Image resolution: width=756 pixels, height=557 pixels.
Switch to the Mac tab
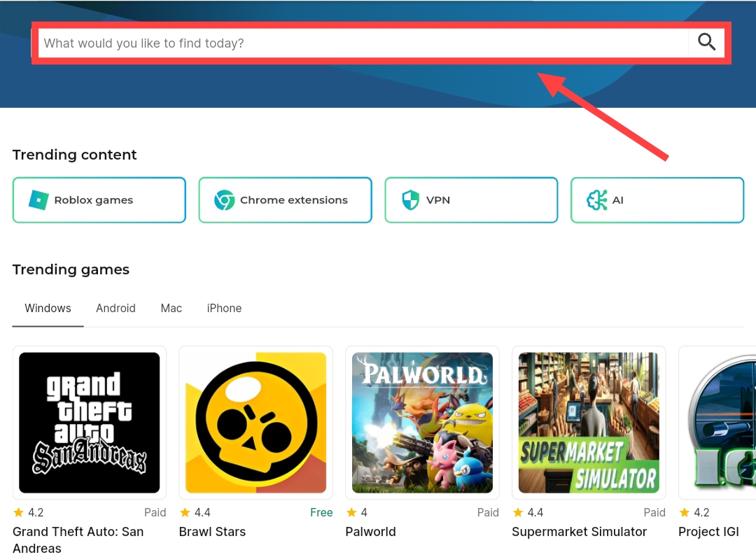pyautogui.click(x=171, y=309)
